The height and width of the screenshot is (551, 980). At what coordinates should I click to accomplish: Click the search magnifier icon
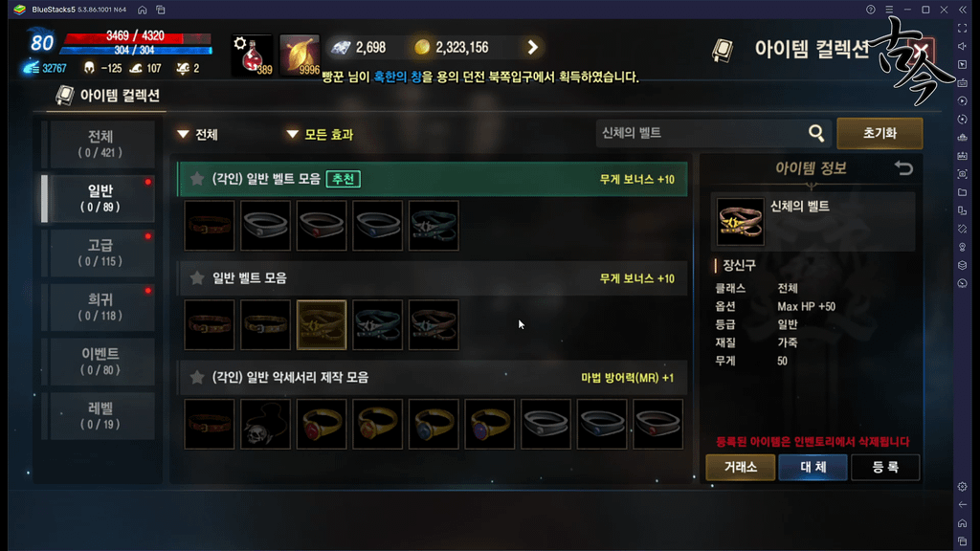tap(816, 132)
